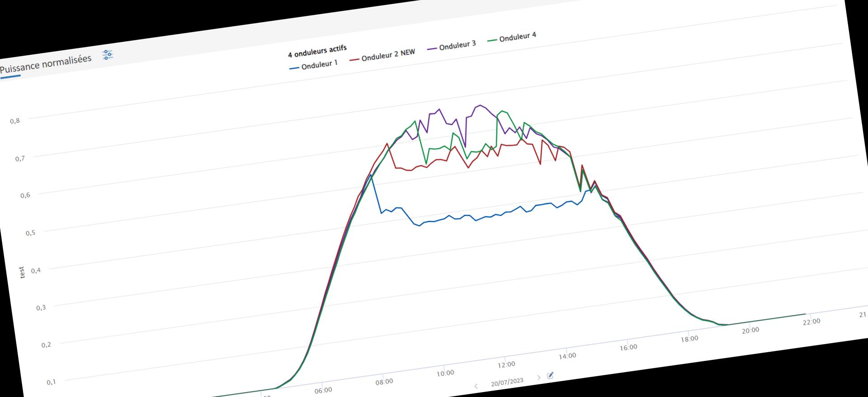Toggle Onduleur 1 series in legend
868x397 pixels.
tap(313, 66)
